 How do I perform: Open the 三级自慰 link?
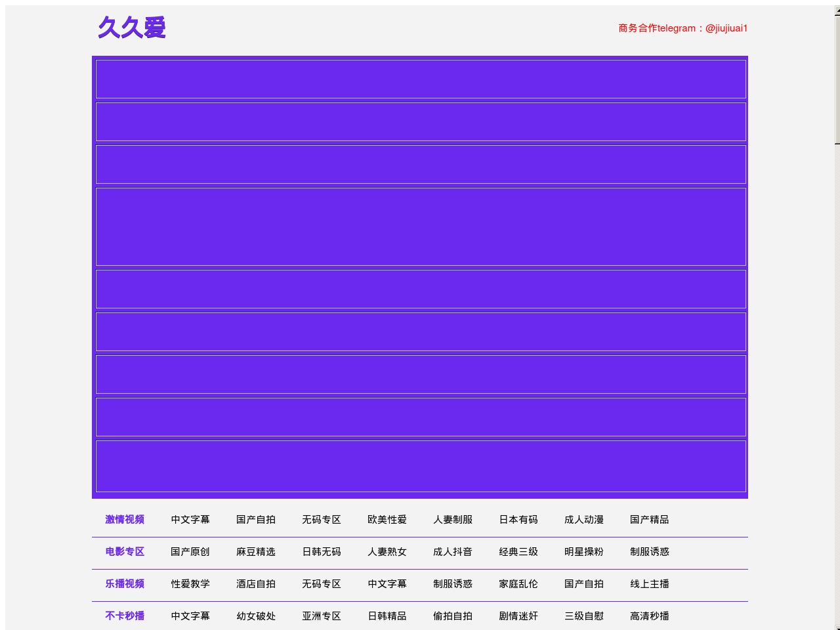tap(584, 616)
